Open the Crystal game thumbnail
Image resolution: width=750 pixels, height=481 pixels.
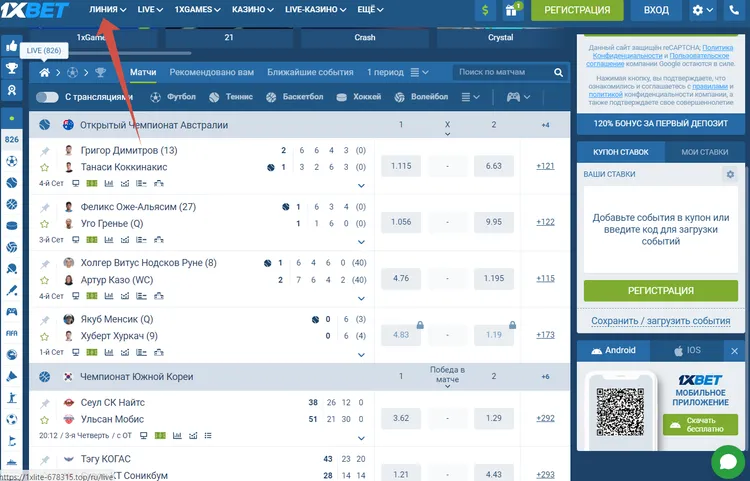[x=501, y=38]
